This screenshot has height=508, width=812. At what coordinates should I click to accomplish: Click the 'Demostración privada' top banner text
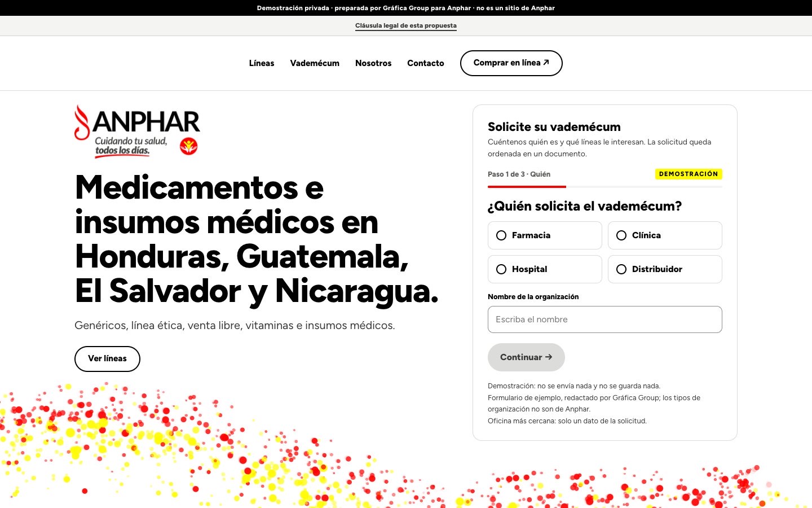[406, 8]
